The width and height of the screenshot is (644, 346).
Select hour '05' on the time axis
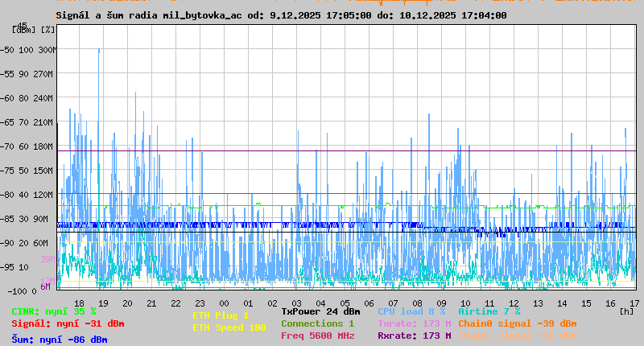click(345, 303)
